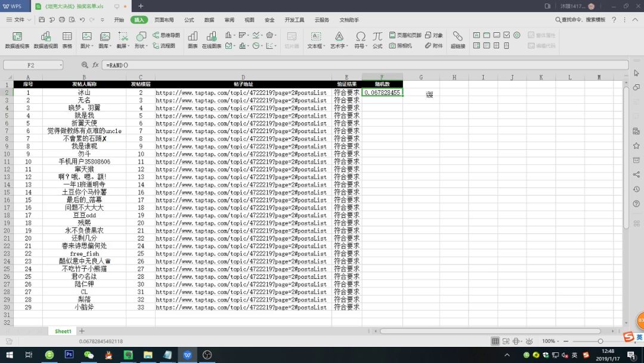
Task: Switch to page layout view in the status bar
Action: pyautogui.click(x=506, y=342)
